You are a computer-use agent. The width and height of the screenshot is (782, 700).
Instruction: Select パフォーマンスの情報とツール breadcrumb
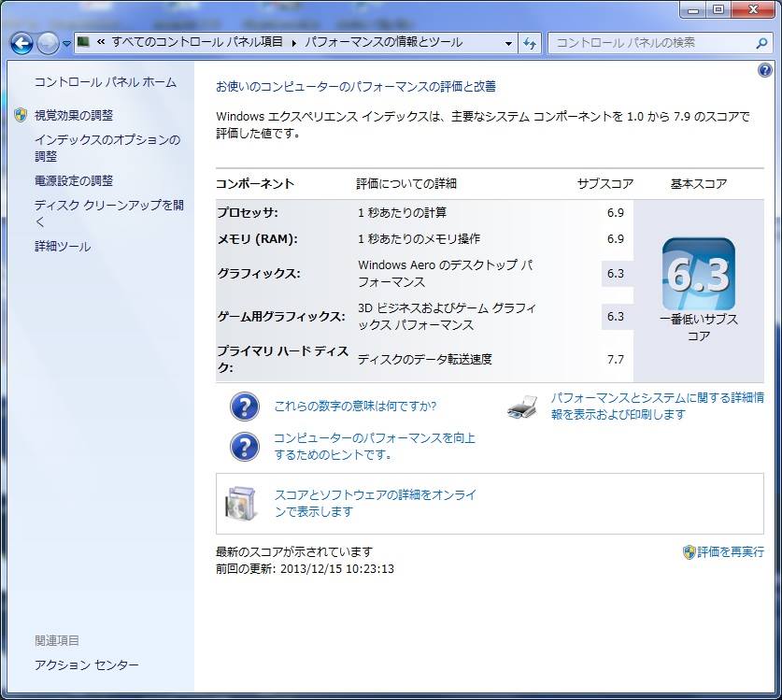coord(383,42)
